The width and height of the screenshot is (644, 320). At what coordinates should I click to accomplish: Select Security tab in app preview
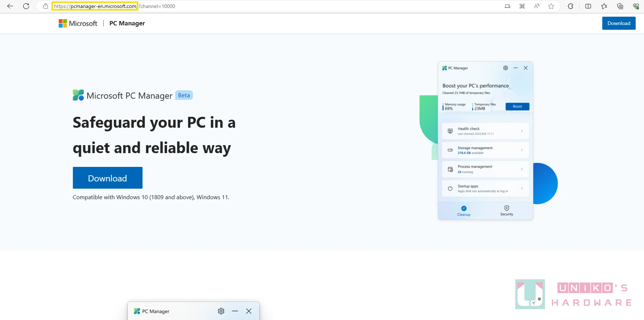click(x=507, y=211)
